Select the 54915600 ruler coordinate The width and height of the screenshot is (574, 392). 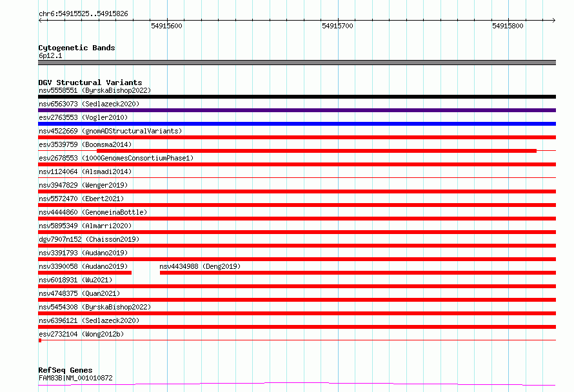point(166,26)
